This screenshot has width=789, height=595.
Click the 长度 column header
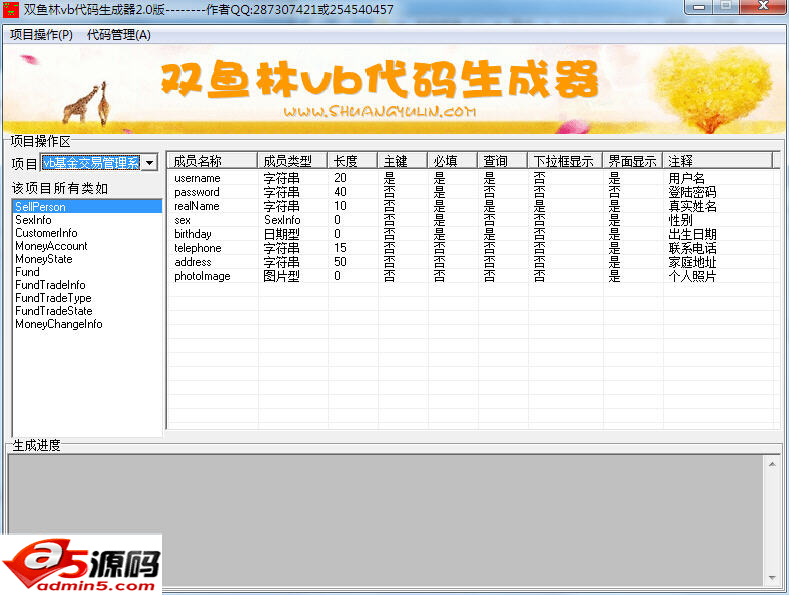tap(352, 161)
